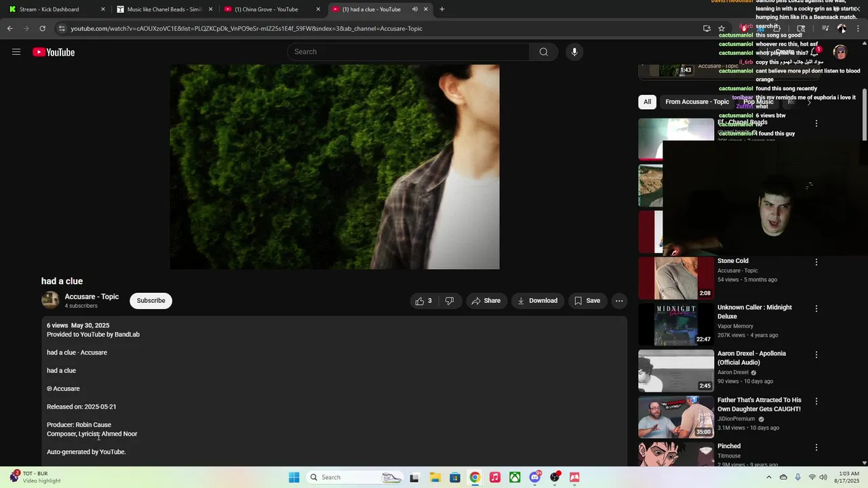
Task: Open options menu for Unknown Caller video
Action: pyautogui.click(x=816, y=308)
